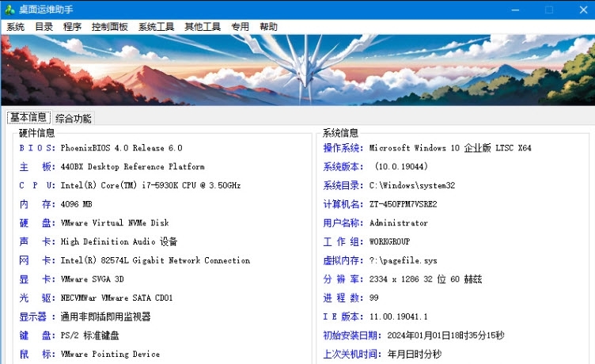Click the 440BX Desktop Reference Platform text
Viewport: 595px width, 364px height.
pos(132,167)
